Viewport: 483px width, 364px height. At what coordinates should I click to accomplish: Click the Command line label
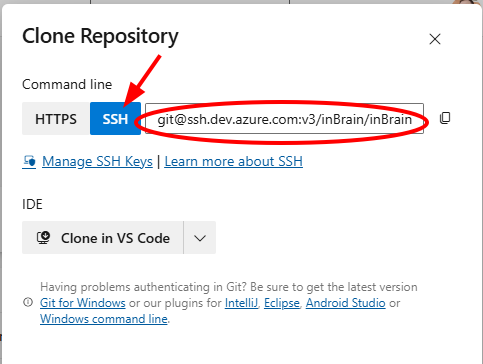(x=67, y=84)
